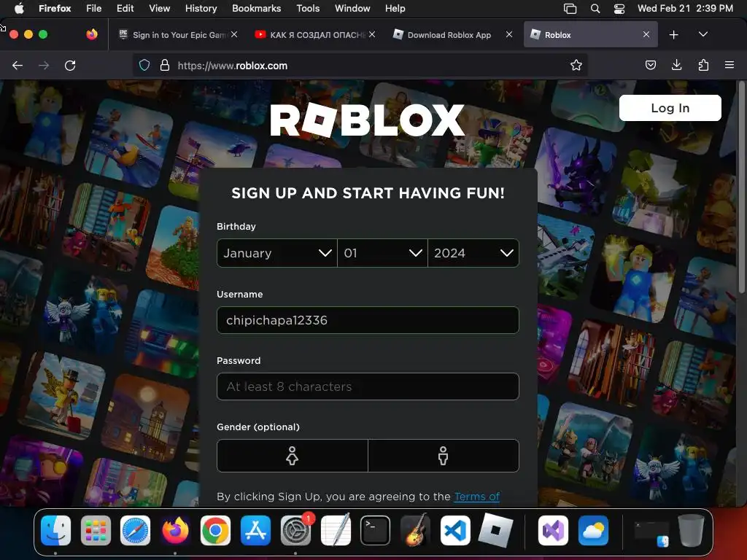Open System Settings in the Dock
The height and width of the screenshot is (560, 747).
tap(295, 531)
